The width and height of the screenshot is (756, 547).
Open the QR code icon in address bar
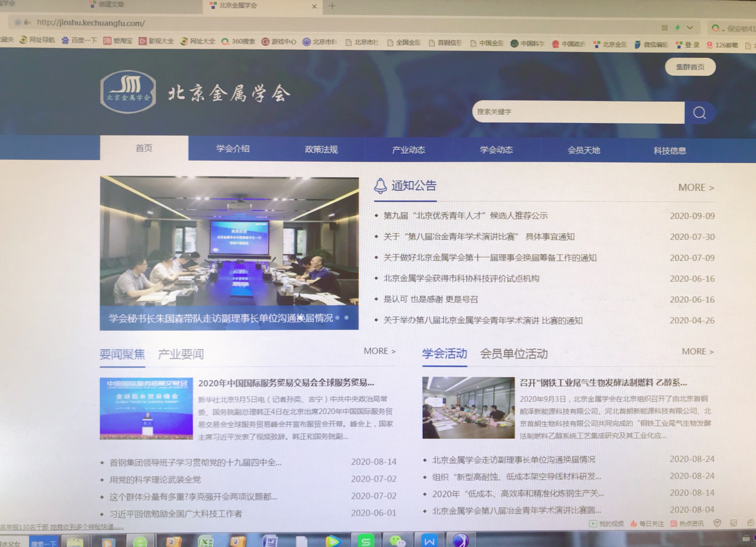tap(664, 28)
